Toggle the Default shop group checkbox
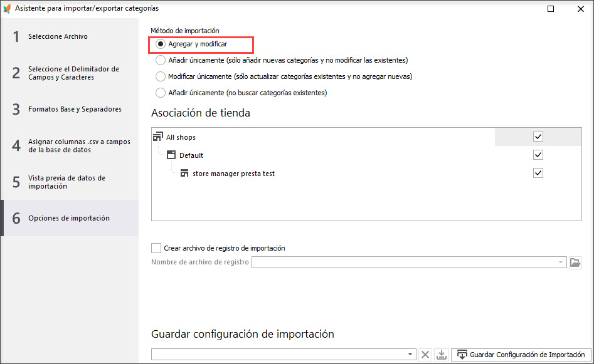This screenshot has width=594, height=364. pos(538,155)
